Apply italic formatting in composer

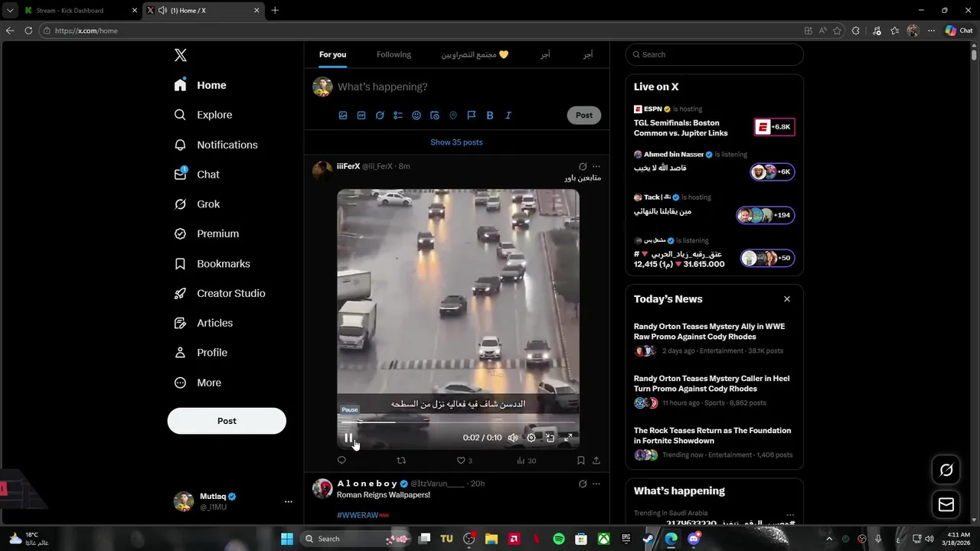tap(508, 116)
